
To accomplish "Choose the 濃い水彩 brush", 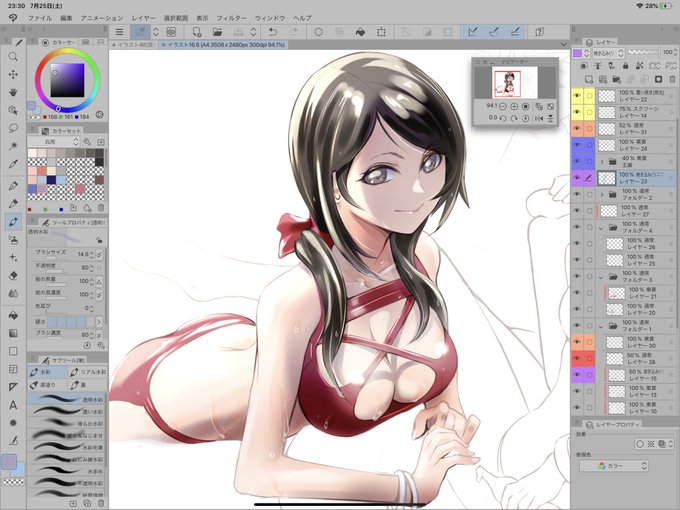I will 66,411.
